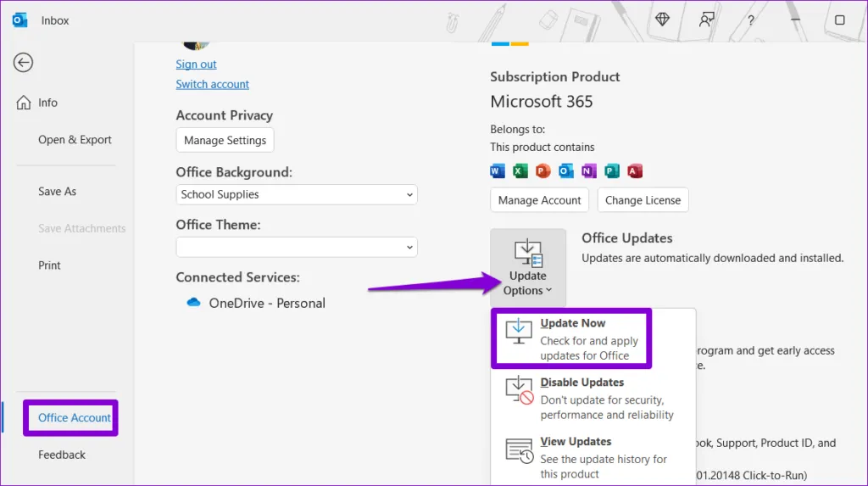This screenshot has width=868, height=486.
Task: Click the back arrow icon
Action: coord(23,62)
